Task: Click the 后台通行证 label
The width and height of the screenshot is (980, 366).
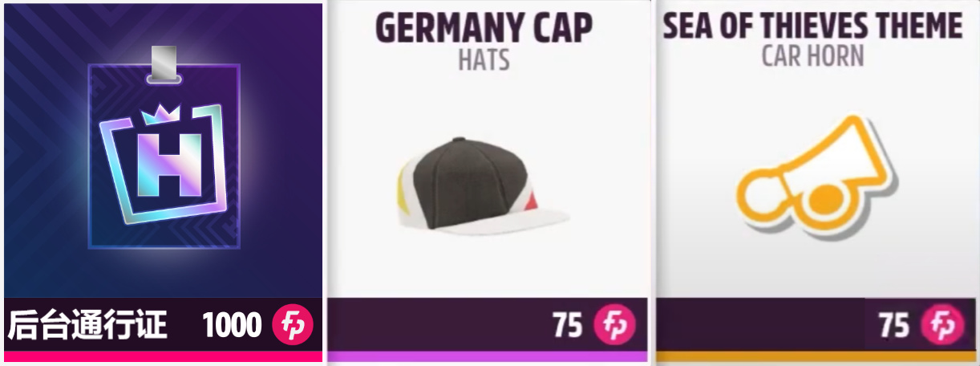Action: (87, 325)
